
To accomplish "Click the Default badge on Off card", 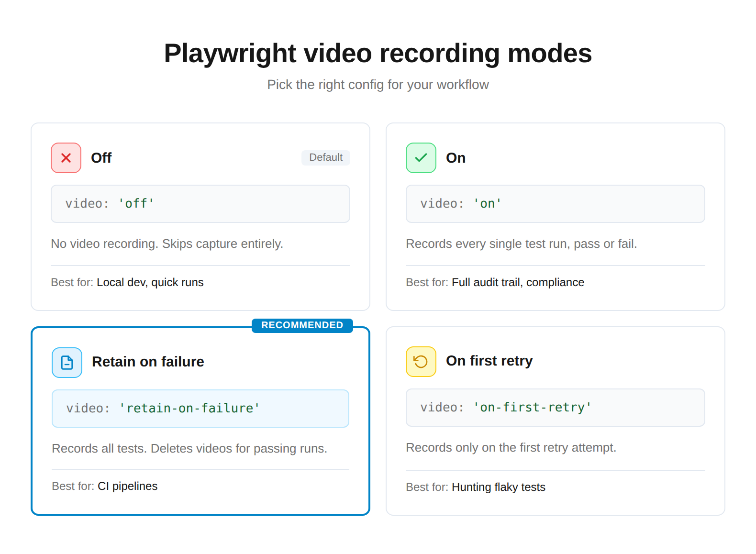I will [325, 157].
